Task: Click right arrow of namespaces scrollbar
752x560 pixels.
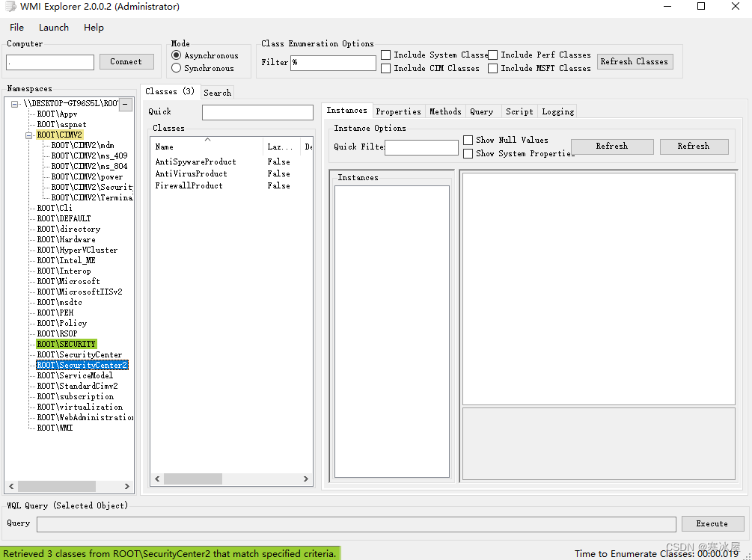Action: [x=127, y=486]
